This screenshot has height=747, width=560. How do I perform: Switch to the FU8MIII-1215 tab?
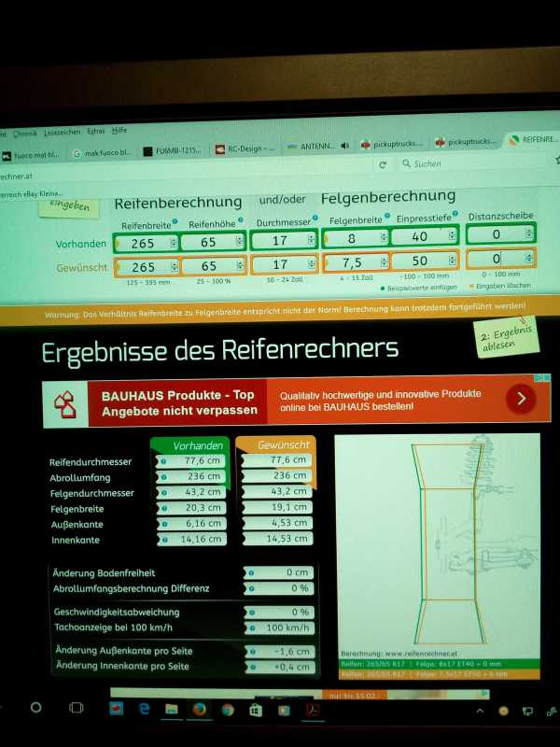click(175, 151)
